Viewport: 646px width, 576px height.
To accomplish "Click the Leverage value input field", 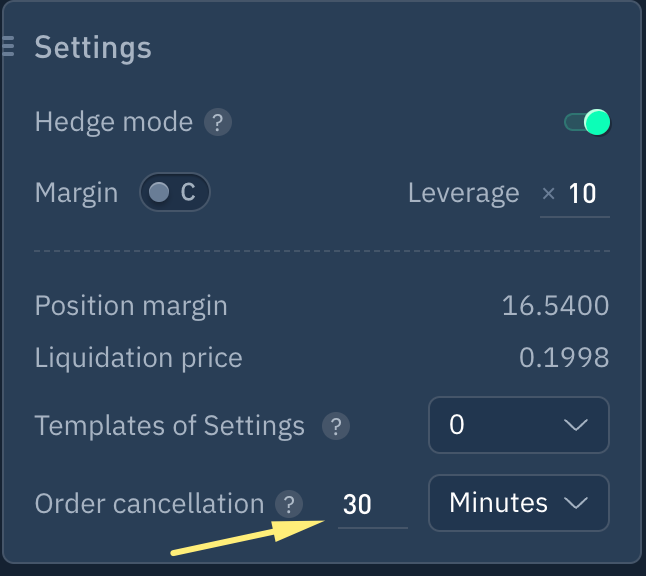I will coord(582,194).
